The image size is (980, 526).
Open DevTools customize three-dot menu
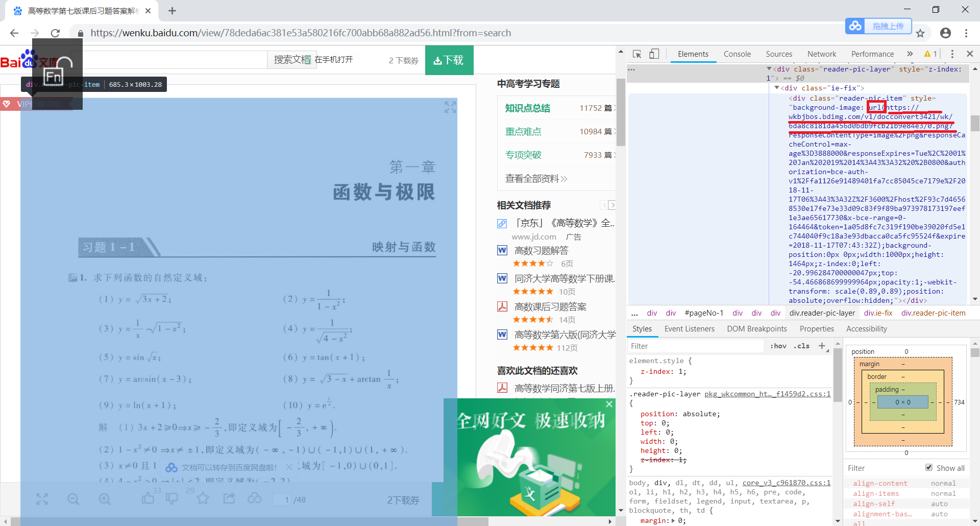[x=952, y=54]
